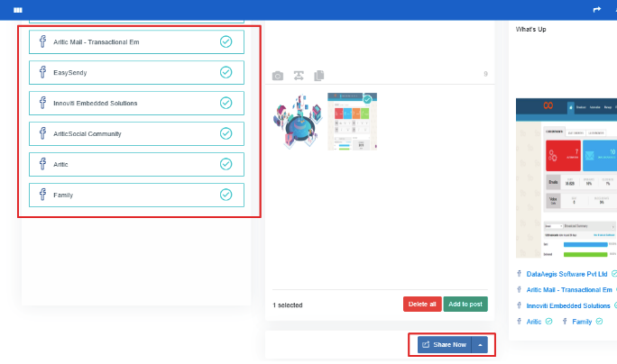Uncheck the Aritic Mail - Transactional Em account
617x364 pixels.
pyautogui.click(x=226, y=41)
